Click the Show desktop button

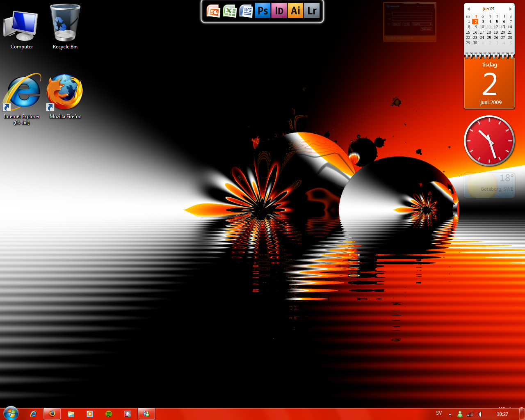tap(522, 414)
